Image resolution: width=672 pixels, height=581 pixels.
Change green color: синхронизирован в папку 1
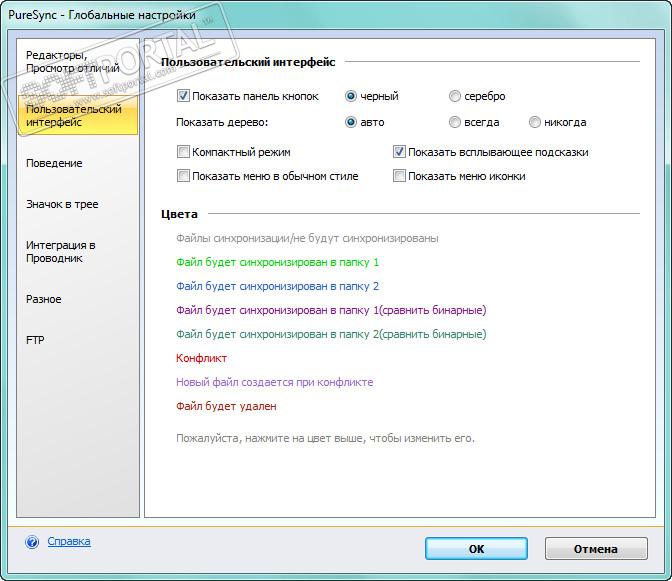(277, 262)
